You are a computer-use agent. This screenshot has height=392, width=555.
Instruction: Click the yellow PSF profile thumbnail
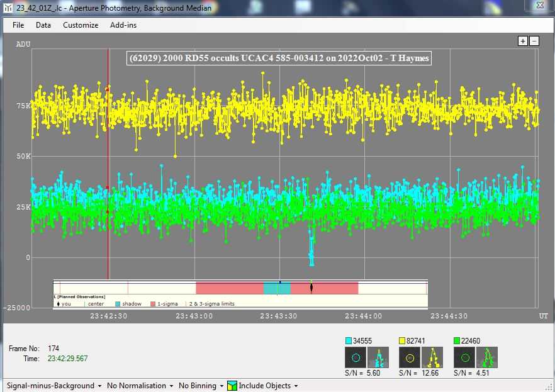[x=432, y=358]
